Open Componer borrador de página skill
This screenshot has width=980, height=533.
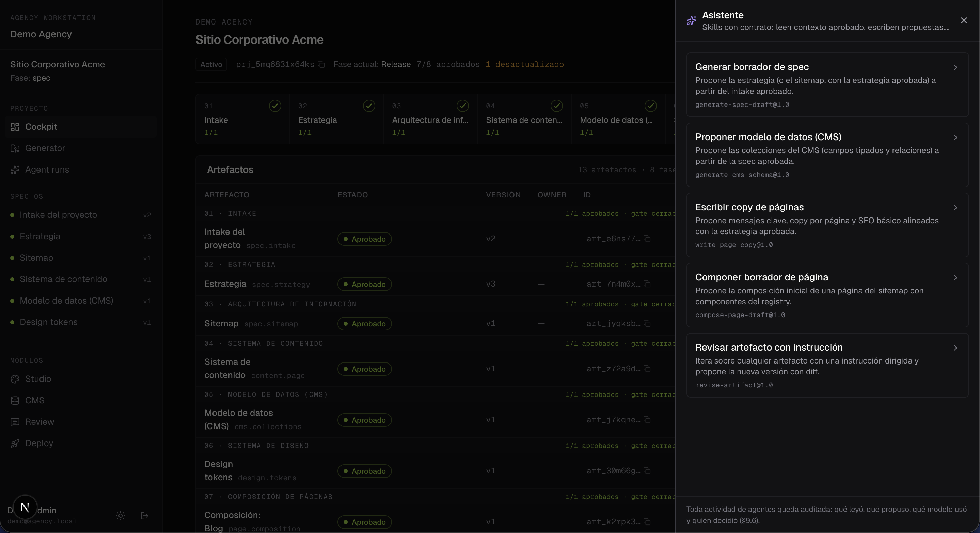coord(827,295)
